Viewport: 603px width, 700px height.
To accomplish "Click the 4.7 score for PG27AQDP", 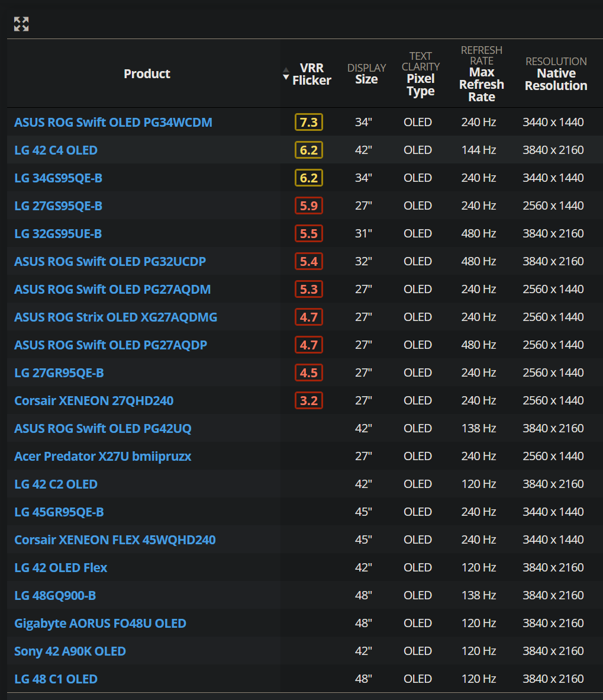I will click(x=309, y=345).
